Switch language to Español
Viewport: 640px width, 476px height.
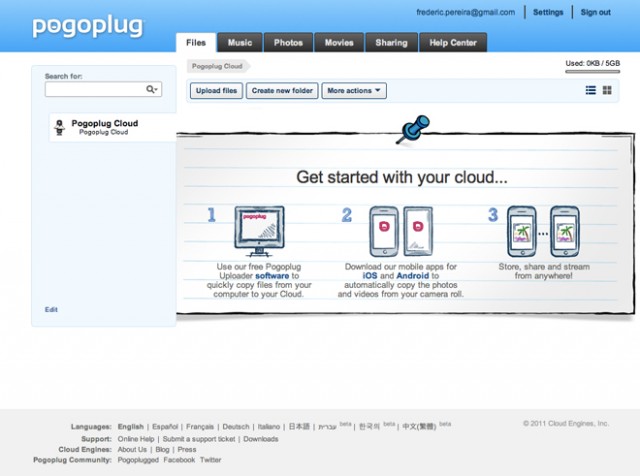tap(165, 427)
